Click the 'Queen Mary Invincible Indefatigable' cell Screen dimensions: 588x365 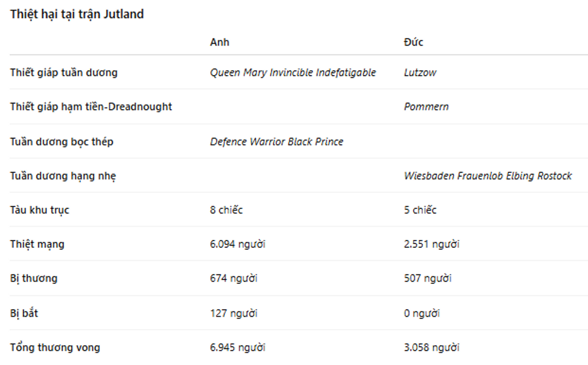[293, 72]
